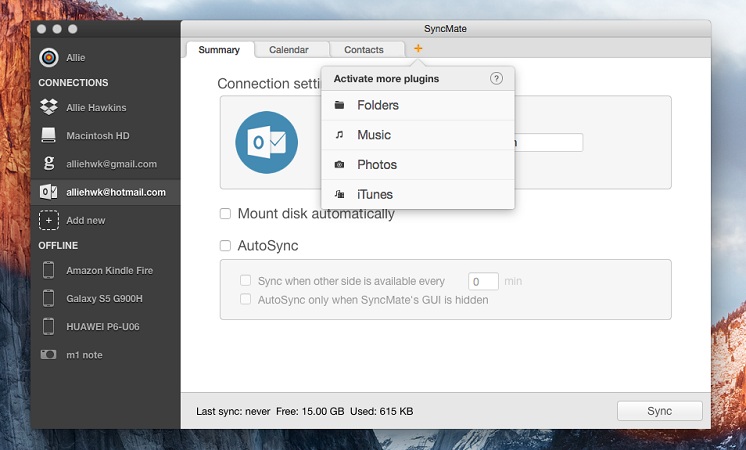Check AutoSync only when GUI is hidden
This screenshot has height=450, width=746.
point(245,299)
